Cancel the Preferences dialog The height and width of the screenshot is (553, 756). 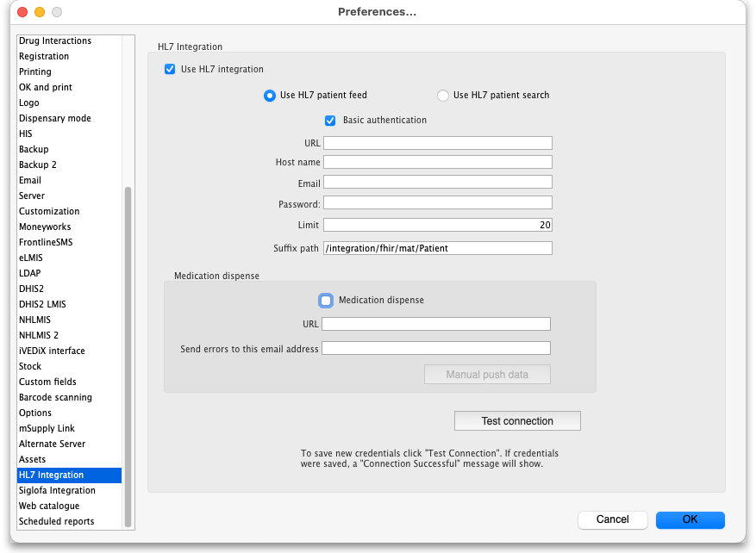[x=612, y=519]
